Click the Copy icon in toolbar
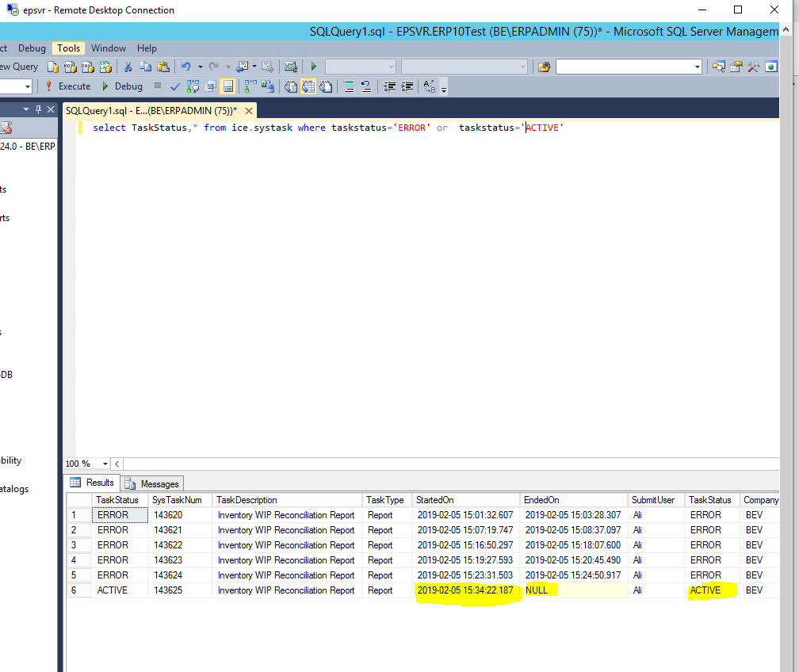The image size is (799, 672). tap(146, 67)
